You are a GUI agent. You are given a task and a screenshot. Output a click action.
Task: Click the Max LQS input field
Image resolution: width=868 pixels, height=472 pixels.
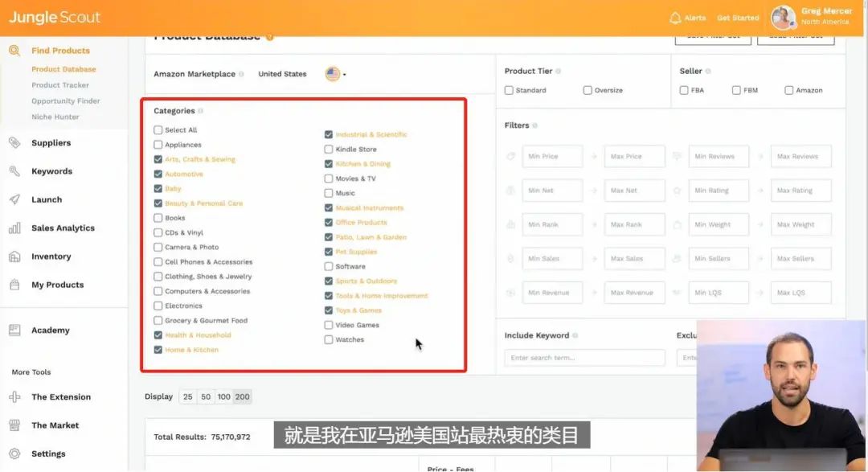click(800, 293)
